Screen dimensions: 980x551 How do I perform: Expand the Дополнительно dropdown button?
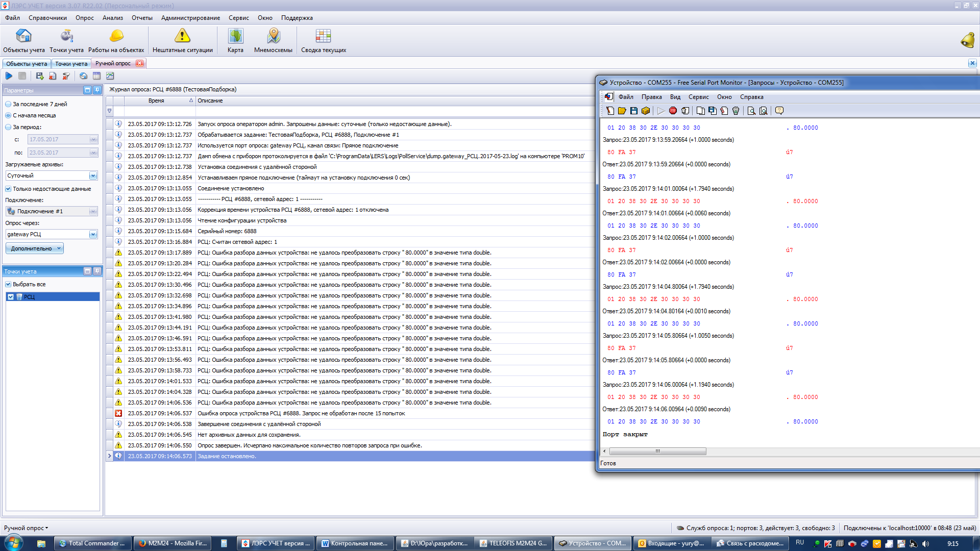pyautogui.click(x=35, y=248)
